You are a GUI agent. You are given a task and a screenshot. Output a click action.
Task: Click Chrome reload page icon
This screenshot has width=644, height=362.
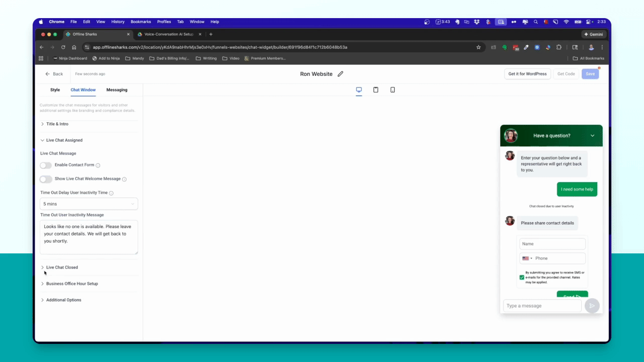(63, 47)
